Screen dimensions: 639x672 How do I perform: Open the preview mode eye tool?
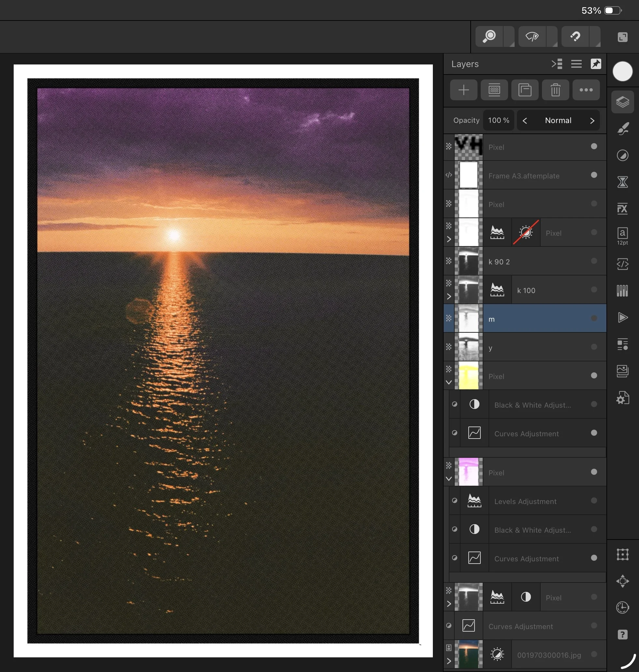click(x=532, y=36)
